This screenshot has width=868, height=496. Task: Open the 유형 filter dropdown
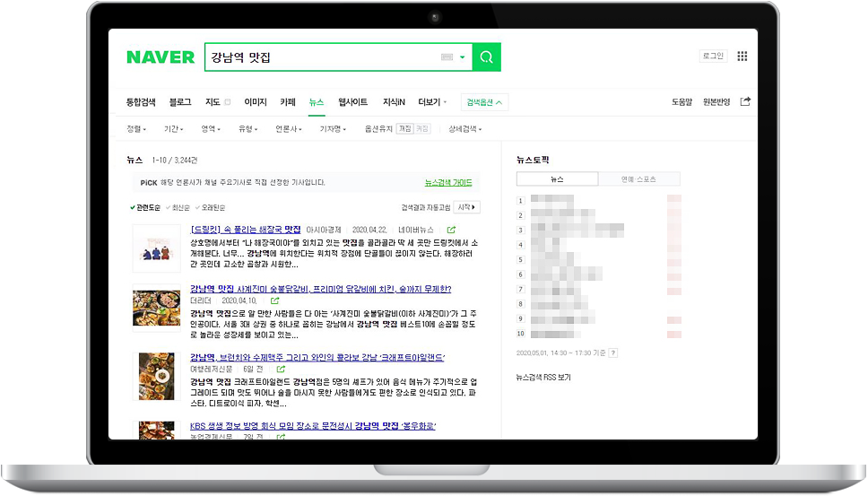click(247, 129)
